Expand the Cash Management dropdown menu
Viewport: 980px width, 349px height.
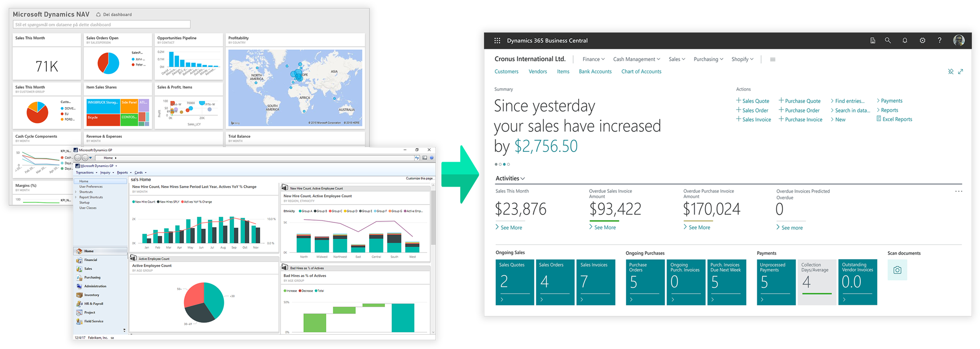[x=637, y=59]
